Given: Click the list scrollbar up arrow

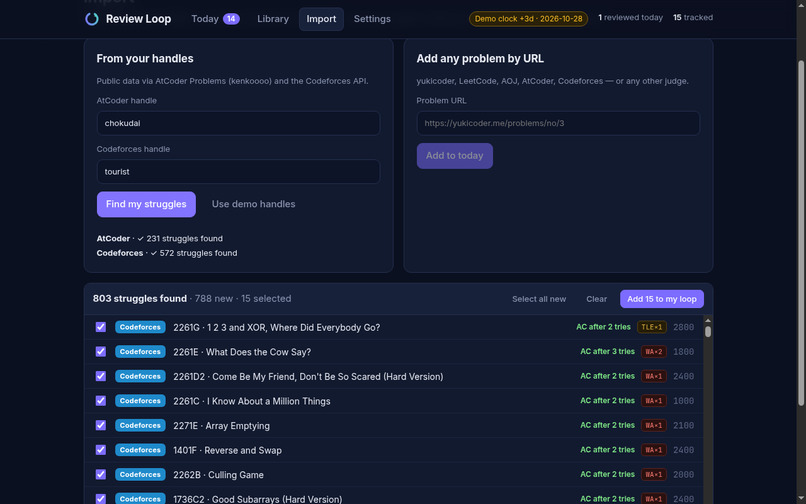Looking at the screenshot, I should pos(708,320).
